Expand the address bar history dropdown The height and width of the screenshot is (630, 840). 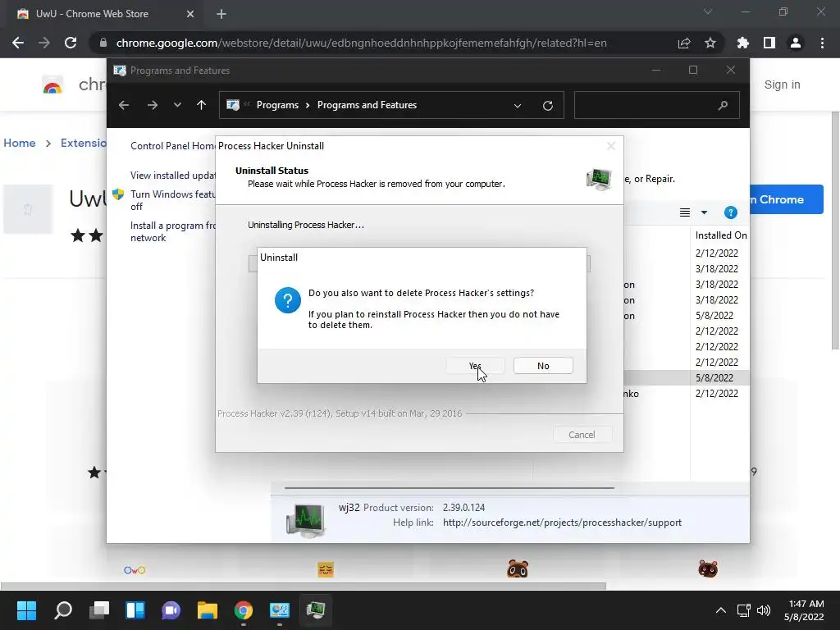click(518, 106)
